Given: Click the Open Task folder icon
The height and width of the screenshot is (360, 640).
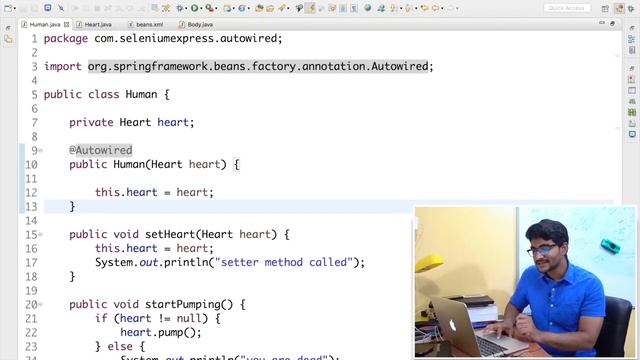Looking at the screenshot, I should [x=270, y=8].
